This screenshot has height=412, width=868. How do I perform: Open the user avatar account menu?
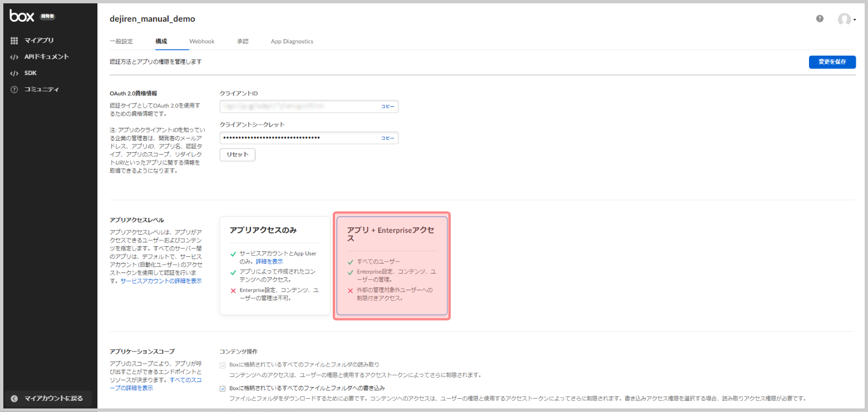[x=846, y=19]
